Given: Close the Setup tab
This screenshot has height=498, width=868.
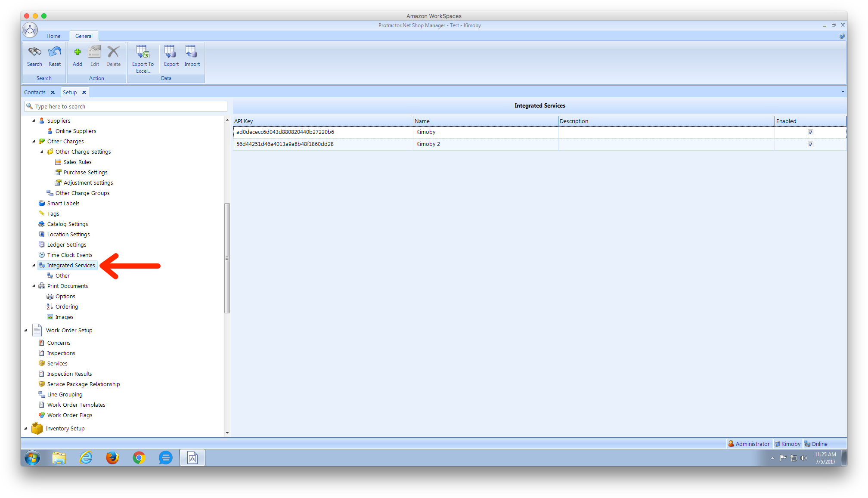Looking at the screenshot, I should coord(84,93).
